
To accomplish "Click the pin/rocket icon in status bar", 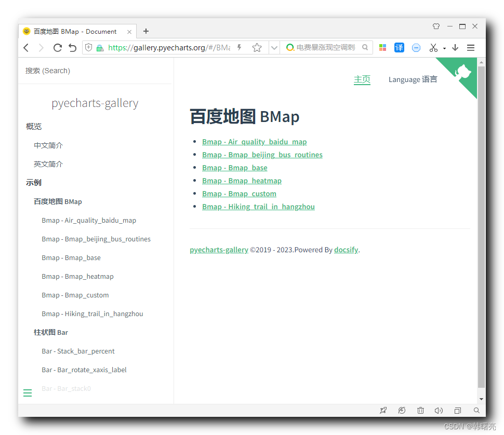I will [383, 410].
